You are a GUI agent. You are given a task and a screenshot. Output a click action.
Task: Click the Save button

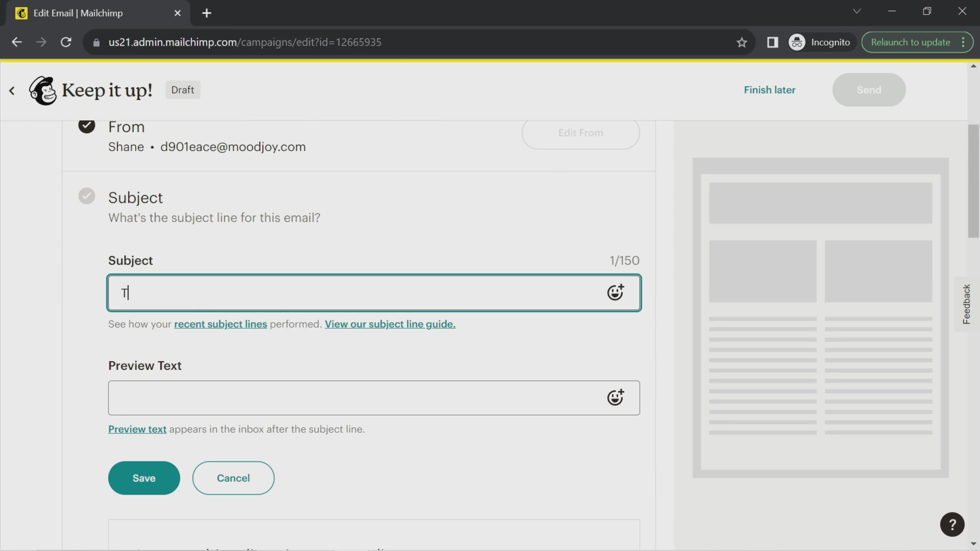point(144,478)
